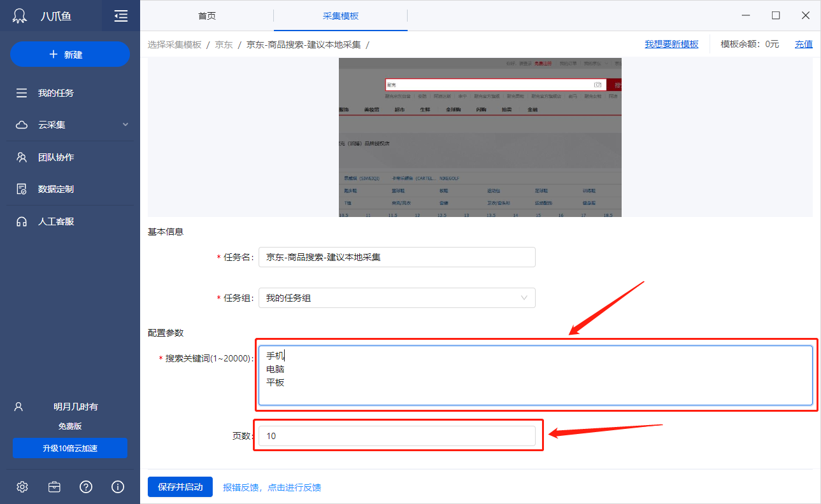Minimize the 八爪鱼 window

746,16
